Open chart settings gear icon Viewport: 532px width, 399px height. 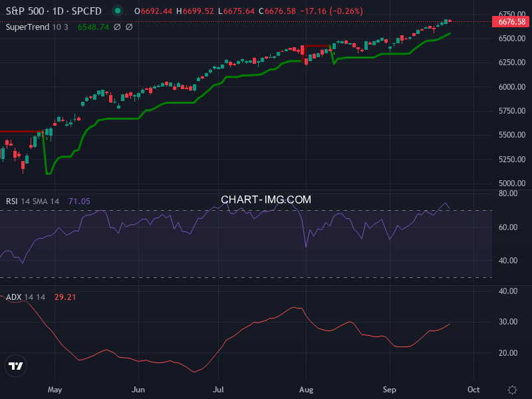(512, 390)
